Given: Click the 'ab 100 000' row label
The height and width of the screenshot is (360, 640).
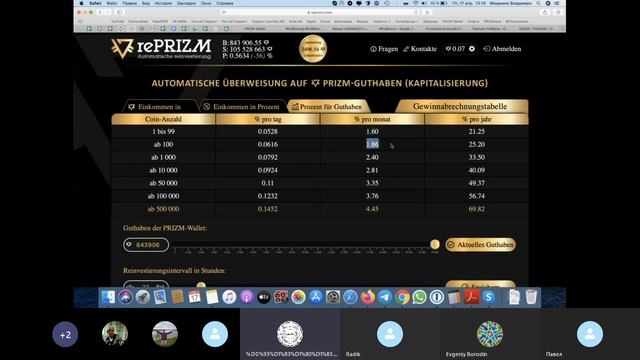Looking at the screenshot, I should tap(163, 196).
